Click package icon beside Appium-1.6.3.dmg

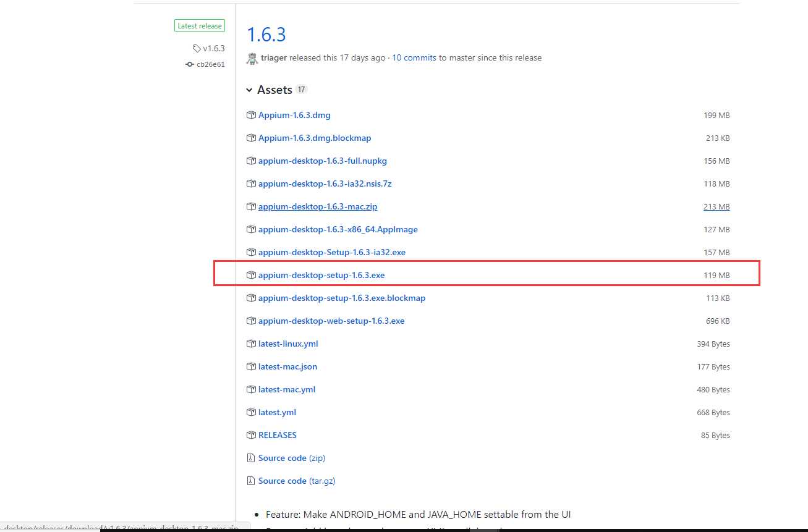251,116
